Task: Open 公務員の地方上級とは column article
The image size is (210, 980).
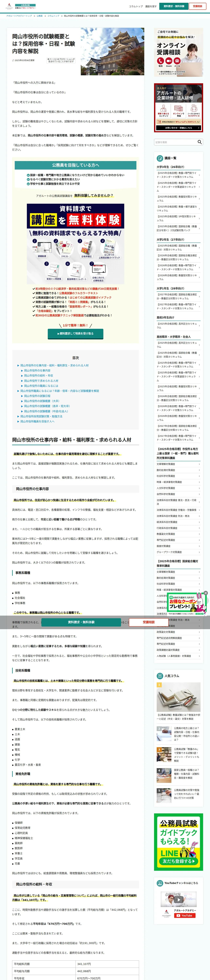Action: pyautogui.click(x=178, y=734)
